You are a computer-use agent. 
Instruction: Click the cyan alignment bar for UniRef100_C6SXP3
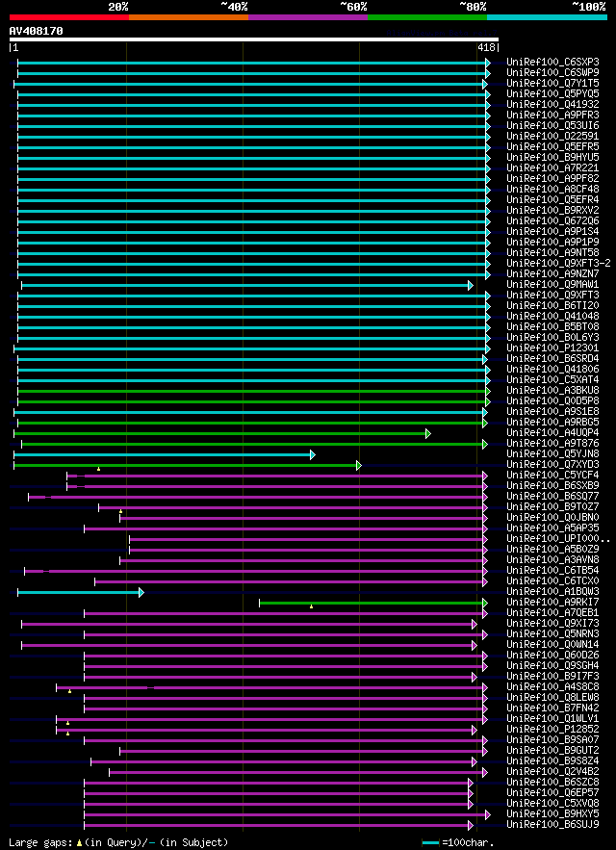coord(254,64)
